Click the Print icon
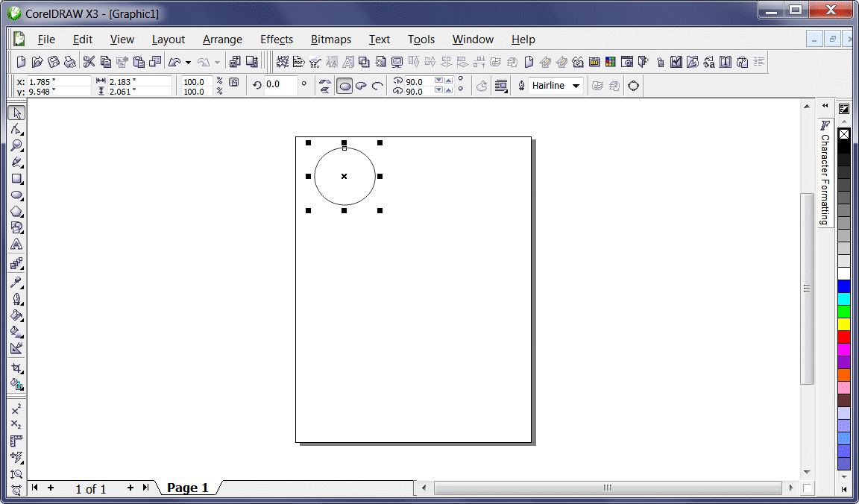The width and height of the screenshot is (859, 504). point(69,62)
